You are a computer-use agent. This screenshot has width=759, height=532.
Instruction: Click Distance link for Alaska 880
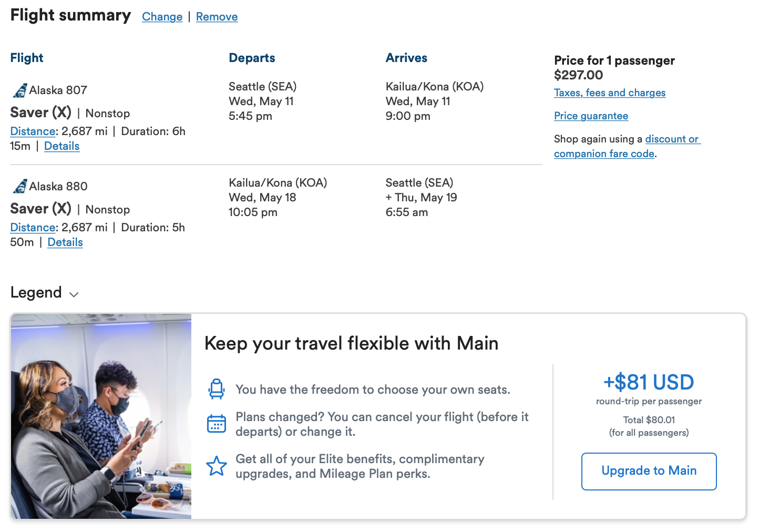coord(33,228)
